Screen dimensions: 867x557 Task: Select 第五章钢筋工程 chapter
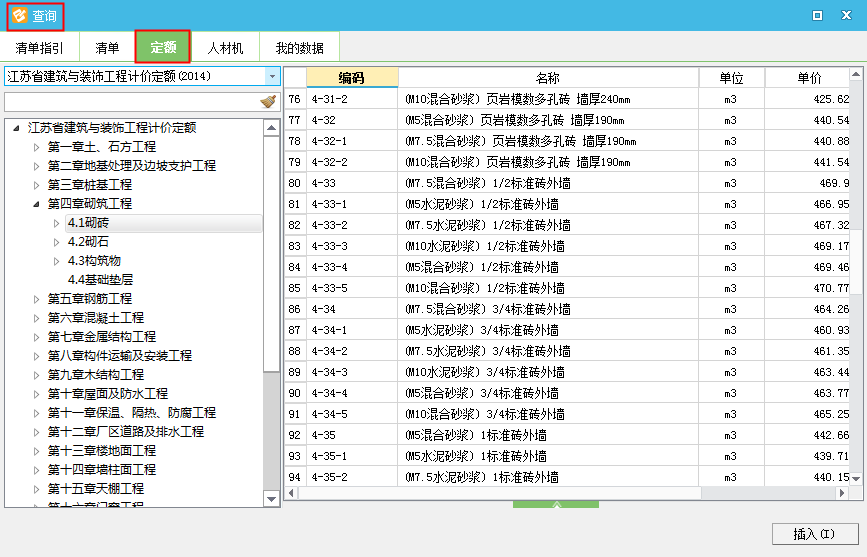click(x=90, y=299)
